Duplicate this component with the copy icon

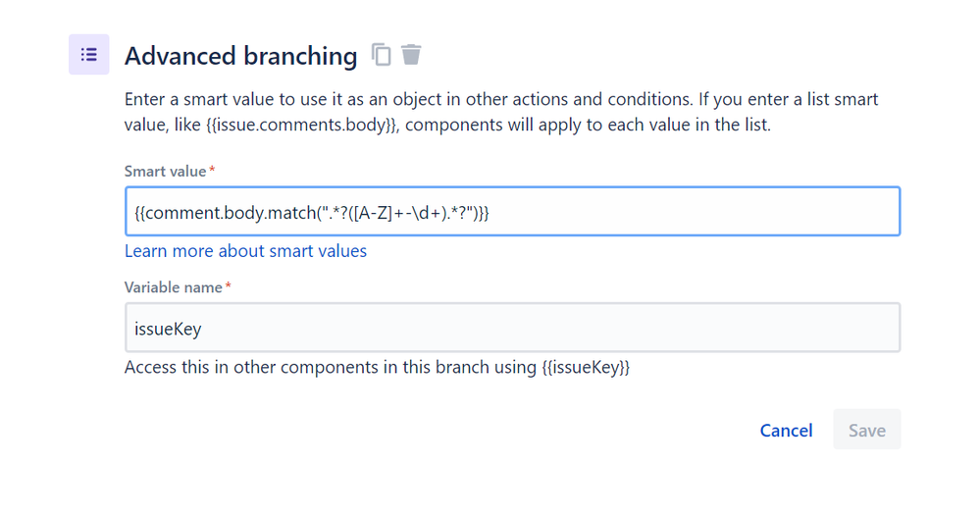(x=382, y=54)
